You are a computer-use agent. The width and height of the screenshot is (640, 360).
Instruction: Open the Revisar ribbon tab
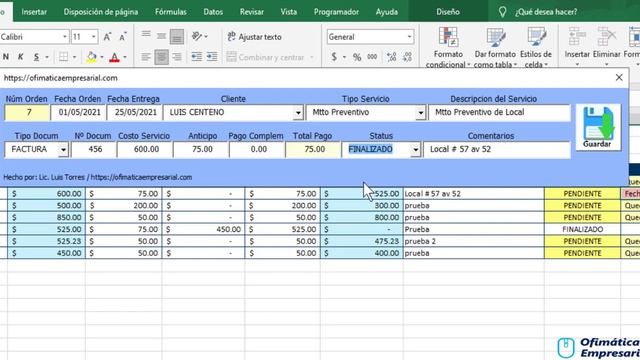(x=252, y=12)
